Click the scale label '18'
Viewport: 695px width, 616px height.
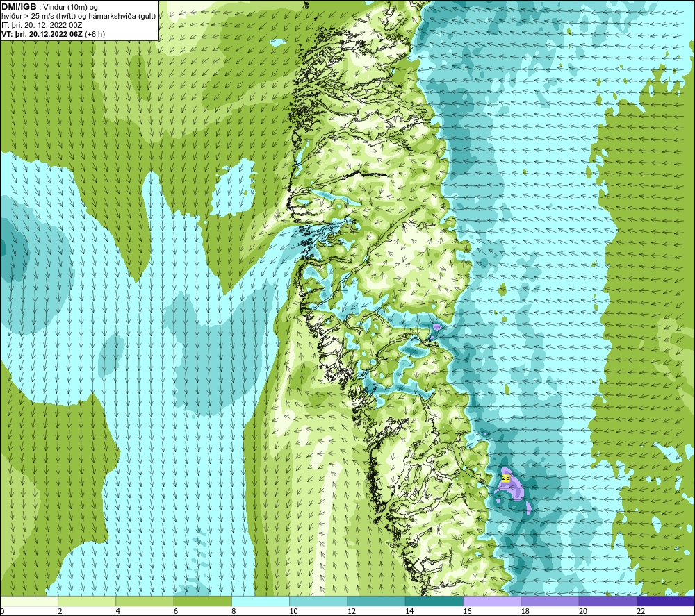click(x=525, y=611)
